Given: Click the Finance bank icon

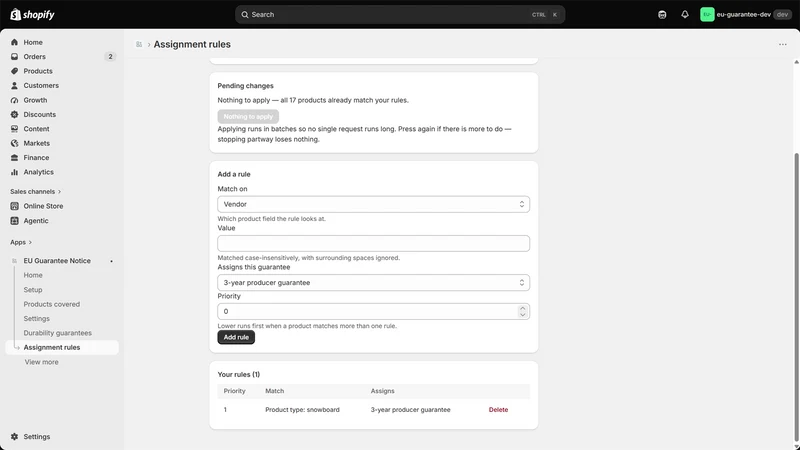Looking at the screenshot, I should [14, 158].
